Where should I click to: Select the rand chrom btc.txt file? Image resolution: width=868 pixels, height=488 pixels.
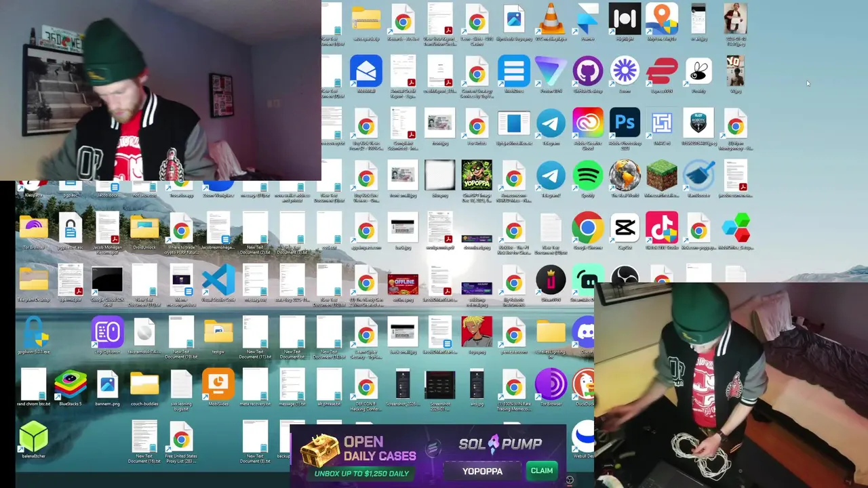[34, 386]
